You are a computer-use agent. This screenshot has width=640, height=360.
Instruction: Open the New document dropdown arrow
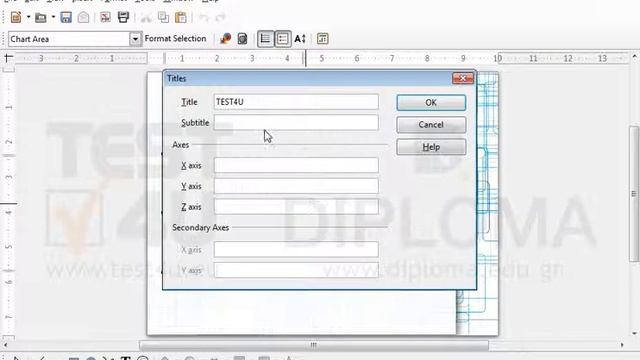[28, 17]
